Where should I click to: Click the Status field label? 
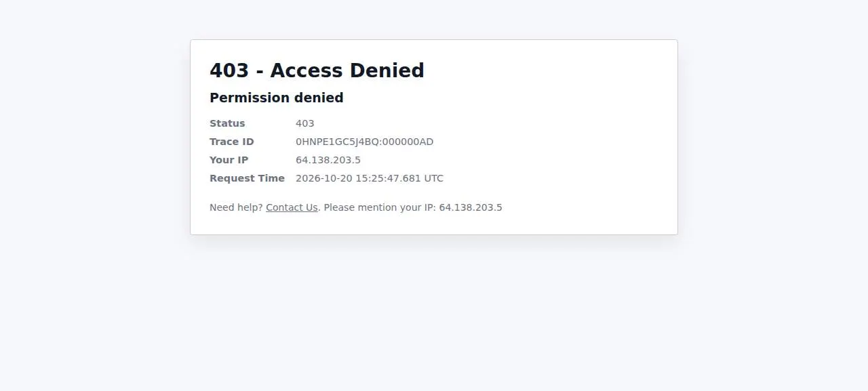pos(227,123)
